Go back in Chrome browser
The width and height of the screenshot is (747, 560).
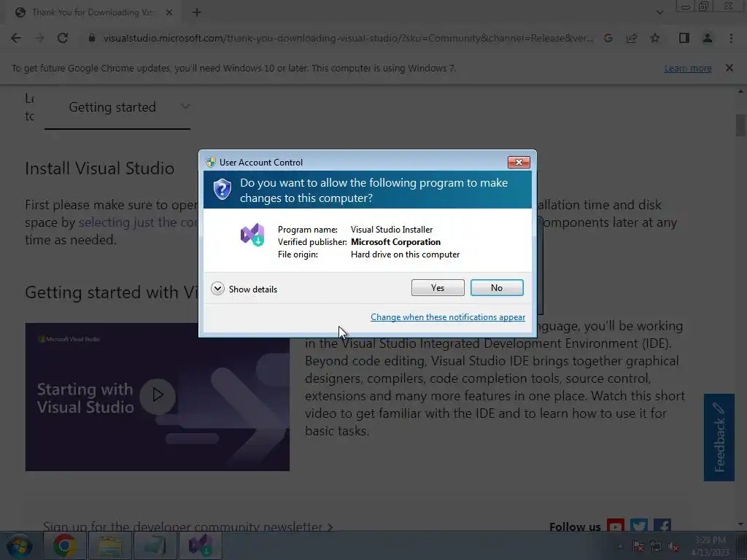click(x=16, y=38)
